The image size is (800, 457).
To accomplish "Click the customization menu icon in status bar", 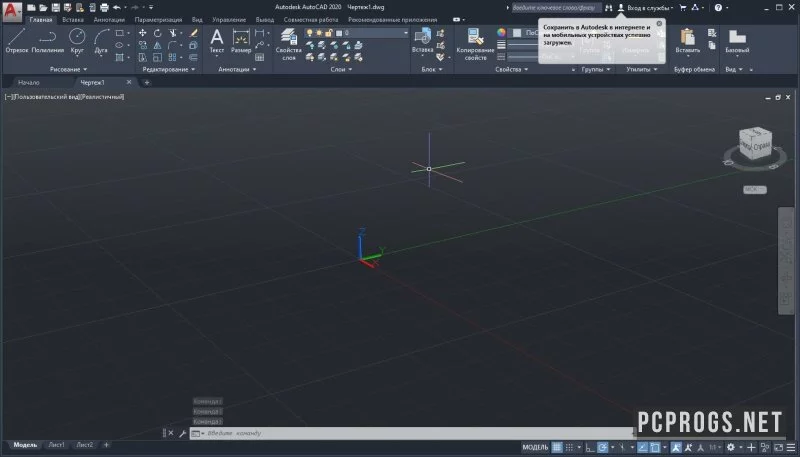I will coord(790,447).
